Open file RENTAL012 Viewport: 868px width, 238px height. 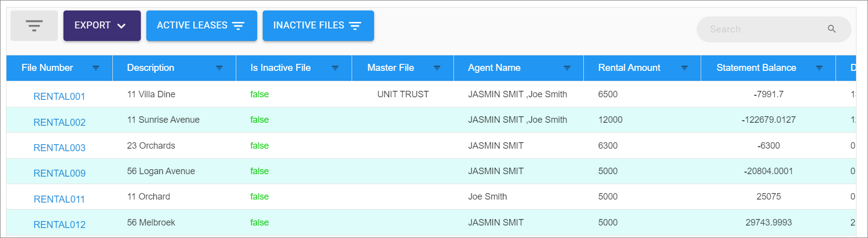(59, 225)
